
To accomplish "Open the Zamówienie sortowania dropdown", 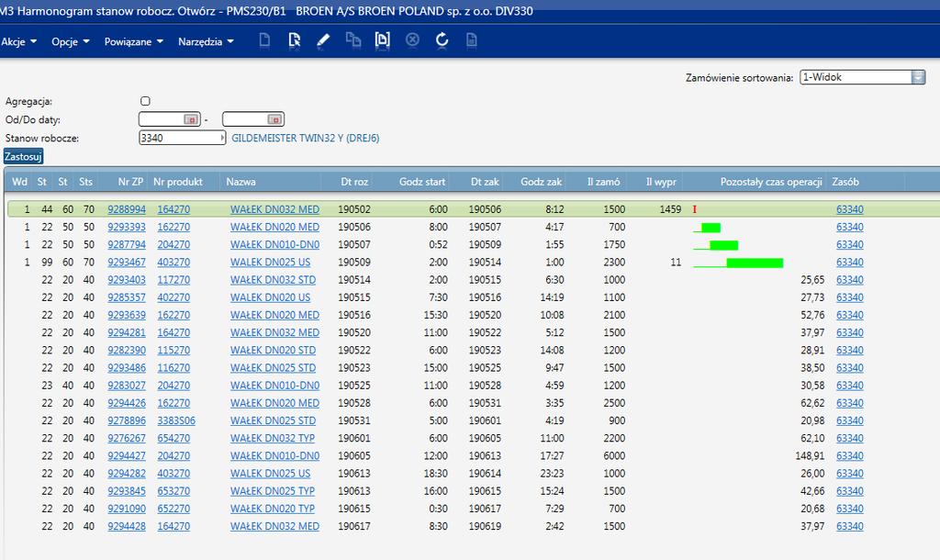I will (918, 77).
